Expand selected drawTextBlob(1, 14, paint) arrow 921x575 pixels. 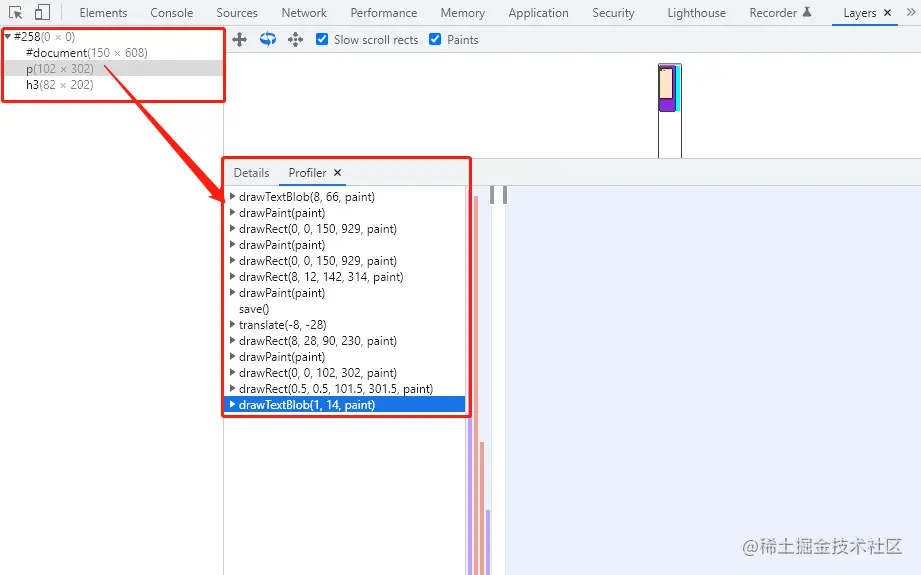pos(233,405)
